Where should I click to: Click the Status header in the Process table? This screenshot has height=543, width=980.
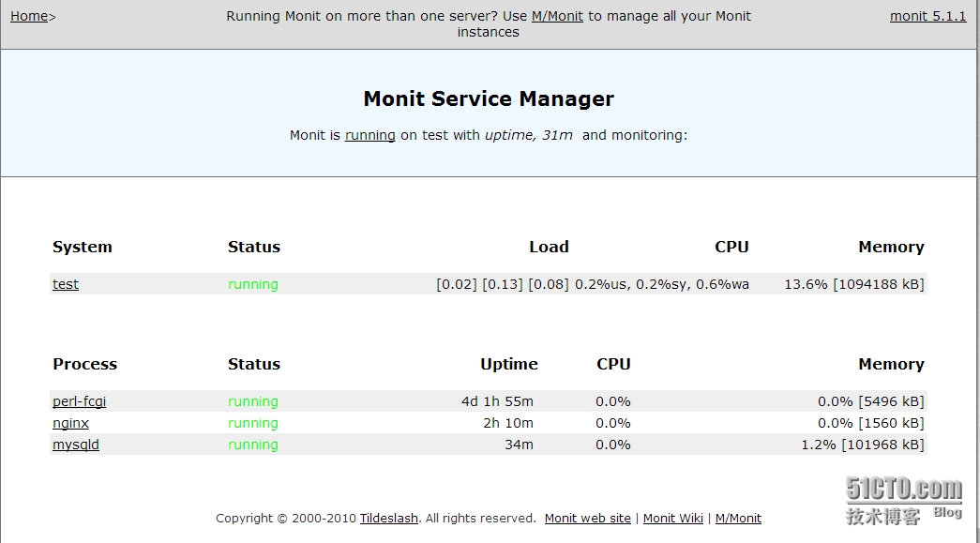254,364
